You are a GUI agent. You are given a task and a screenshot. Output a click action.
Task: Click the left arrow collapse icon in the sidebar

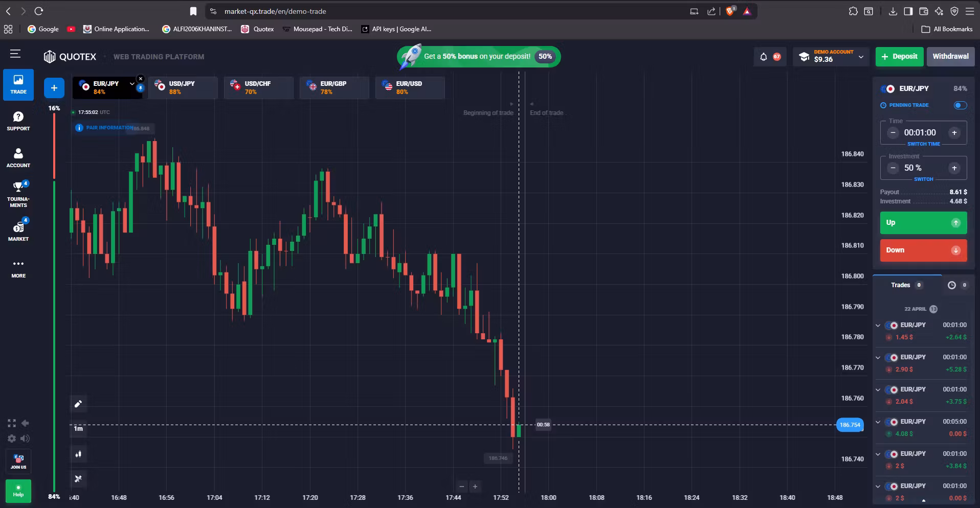[25, 423]
